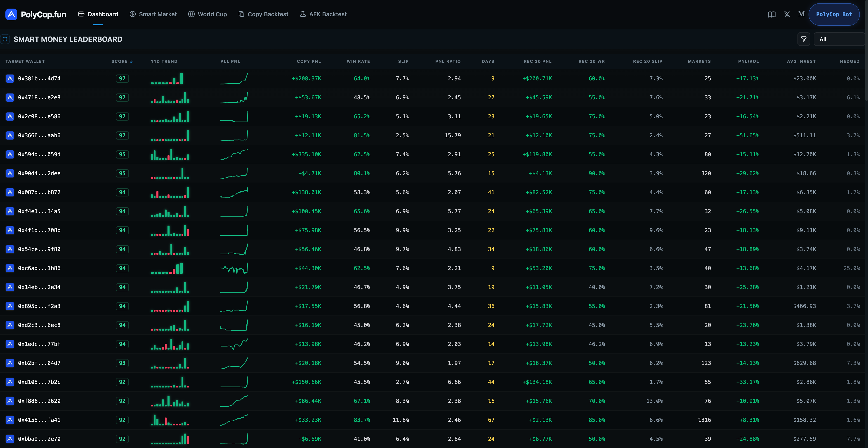Click All PNL sparkline for 0x594d...059d

click(x=234, y=154)
